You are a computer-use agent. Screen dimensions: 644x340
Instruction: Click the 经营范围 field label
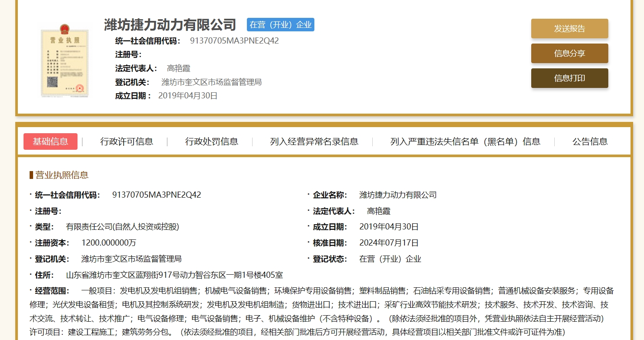tap(52, 291)
